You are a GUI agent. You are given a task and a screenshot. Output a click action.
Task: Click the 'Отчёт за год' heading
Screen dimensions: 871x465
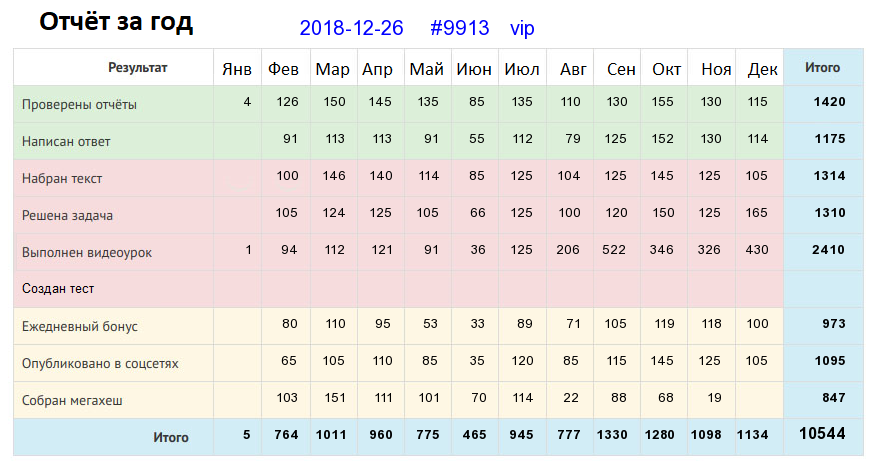click(x=116, y=22)
